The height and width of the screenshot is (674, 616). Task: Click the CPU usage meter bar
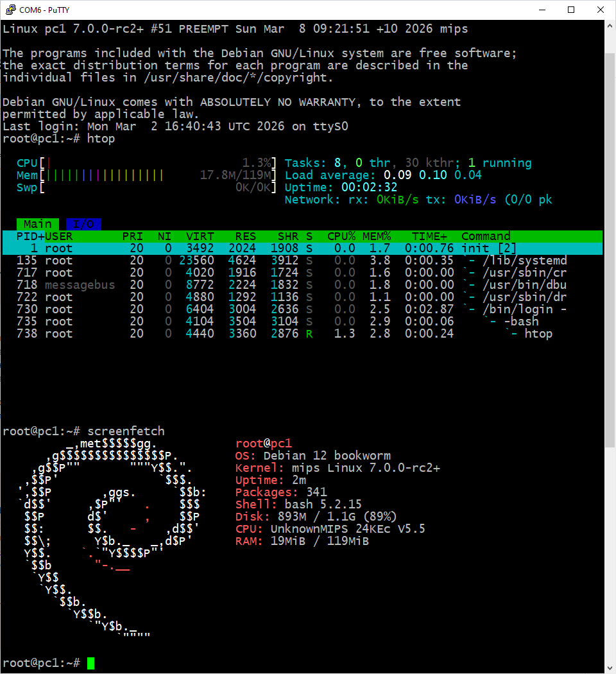146,163
